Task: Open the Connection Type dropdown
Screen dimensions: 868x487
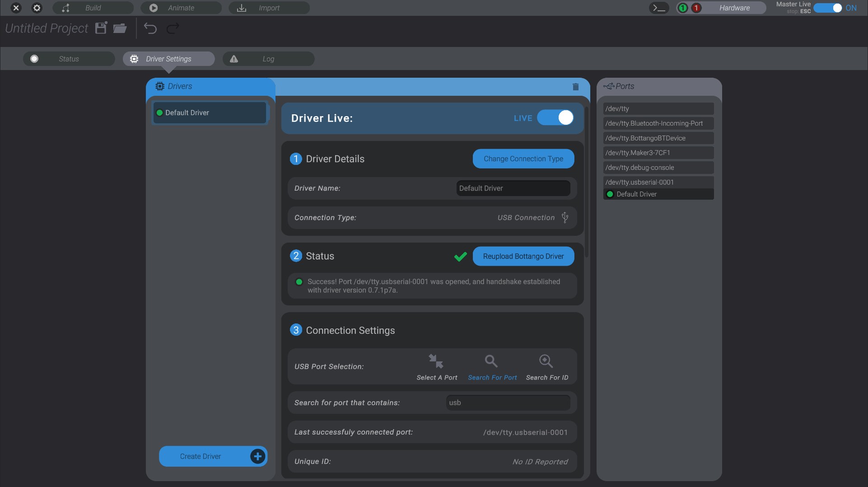Action: point(525,217)
